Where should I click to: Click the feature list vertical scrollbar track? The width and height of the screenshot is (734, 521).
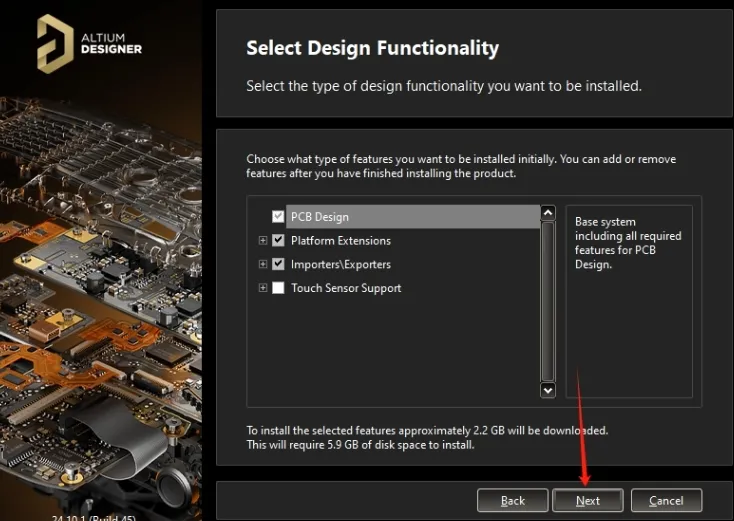click(x=548, y=301)
